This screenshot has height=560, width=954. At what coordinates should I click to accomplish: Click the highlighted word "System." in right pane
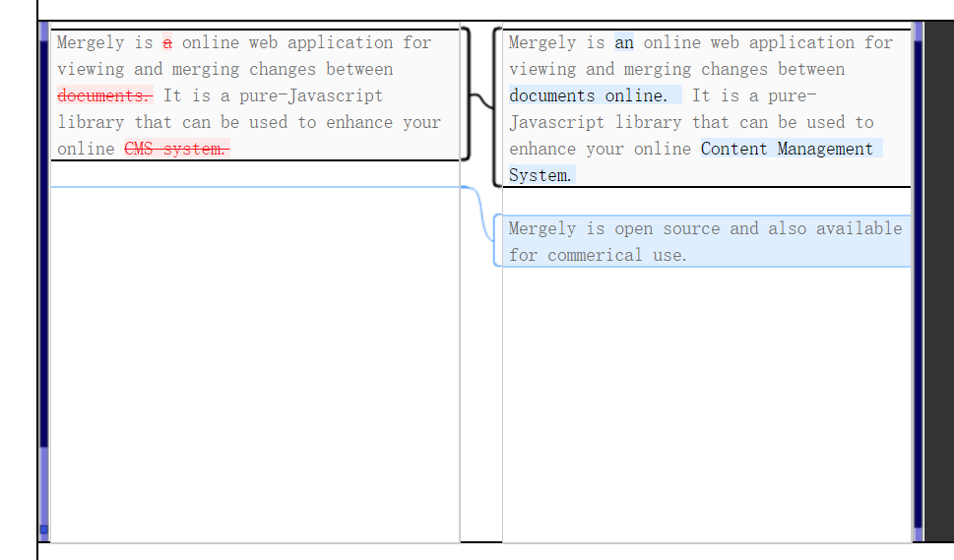tap(541, 176)
